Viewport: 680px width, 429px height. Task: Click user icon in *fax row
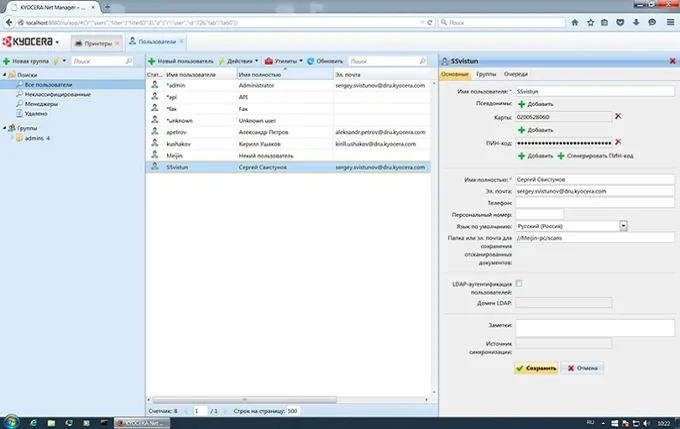coord(154,108)
